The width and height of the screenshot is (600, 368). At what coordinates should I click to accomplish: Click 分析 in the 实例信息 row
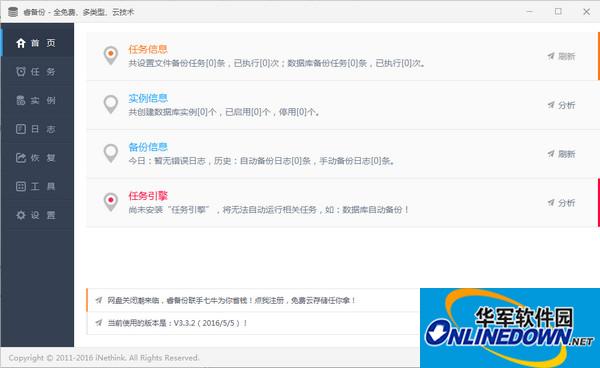pyautogui.click(x=561, y=105)
